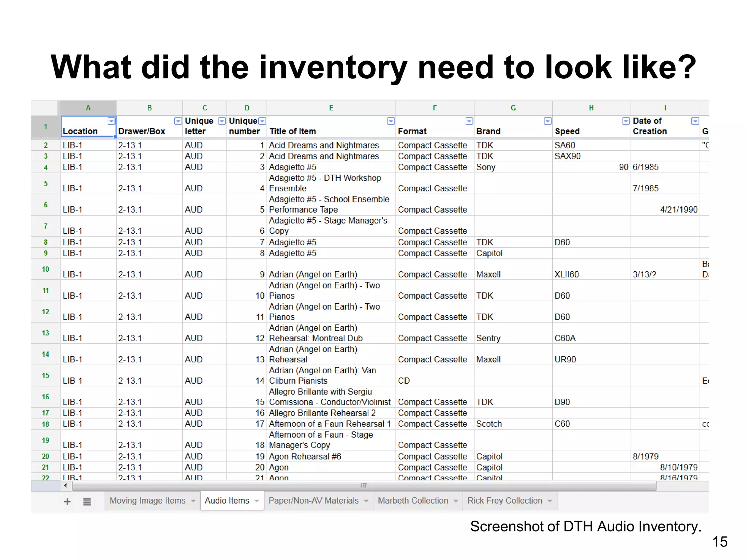Add a new sheet with plus icon
747x560 pixels.
tap(67, 502)
